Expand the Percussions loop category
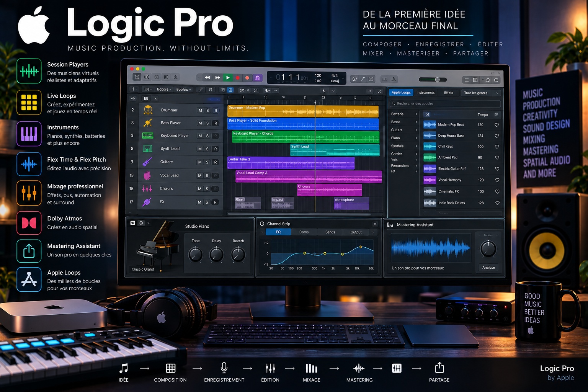This screenshot has width=588, height=392. click(x=416, y=166)
